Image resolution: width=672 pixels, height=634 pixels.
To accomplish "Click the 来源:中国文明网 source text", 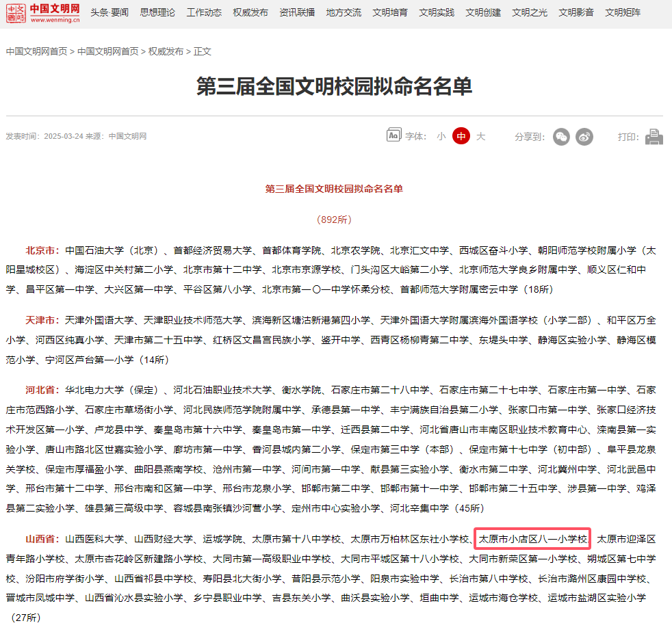I will tap(116, 136).
